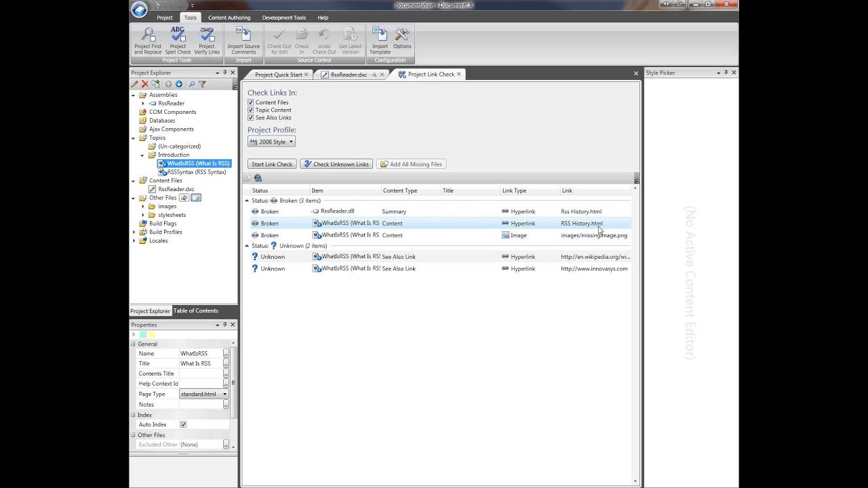Image resolution: width=868 pixels, height=488 pixels.
Task: Uncheck the See Also Links checkbox
Action: (251, 117)
